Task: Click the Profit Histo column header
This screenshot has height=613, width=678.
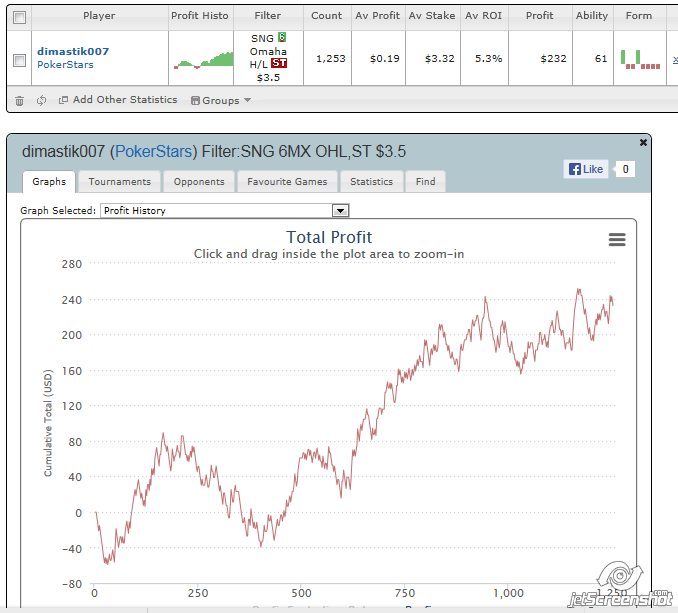Action: pos(200,16)
